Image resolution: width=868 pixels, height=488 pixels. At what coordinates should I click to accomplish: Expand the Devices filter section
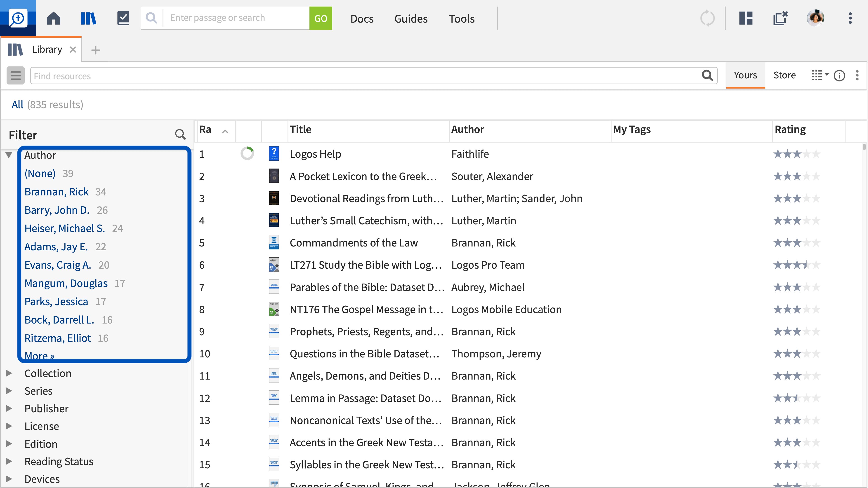coord(9,479)
